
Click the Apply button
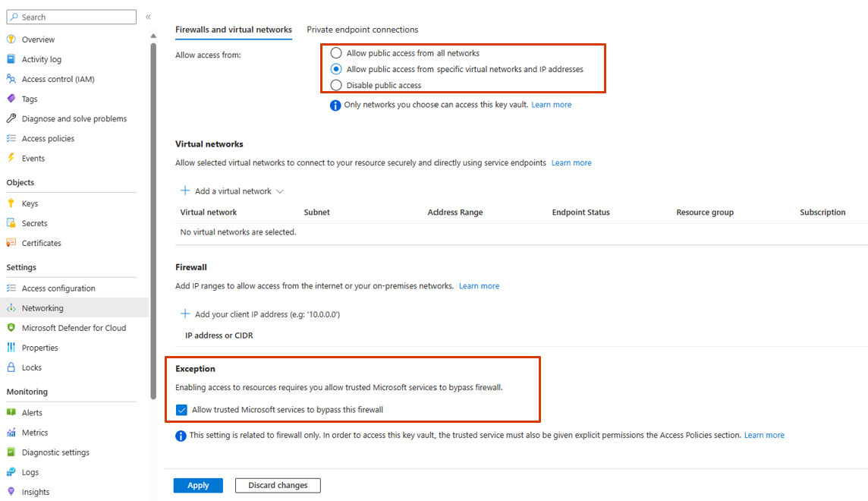(198, 485)
